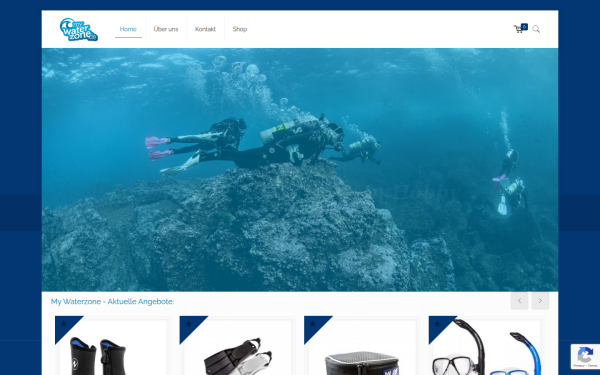Click star badge on bag product
The image size is (600, 375).
[313, 324]
